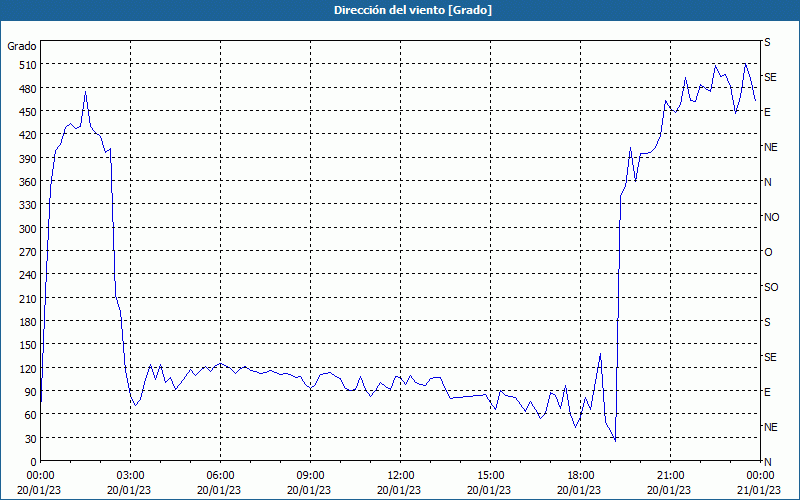This screenshot has width=800, height=500.
Task: Click the 'SE' compass label beside the 480 gridline
Action: point(770,77)
